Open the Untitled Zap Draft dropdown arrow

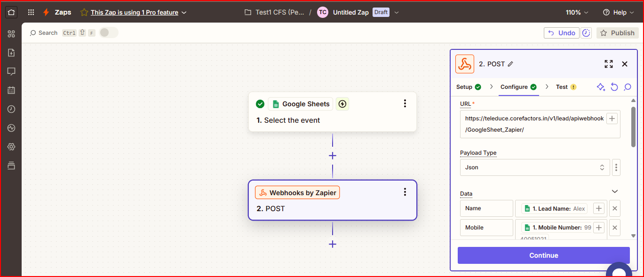click(x=397, y=13)
